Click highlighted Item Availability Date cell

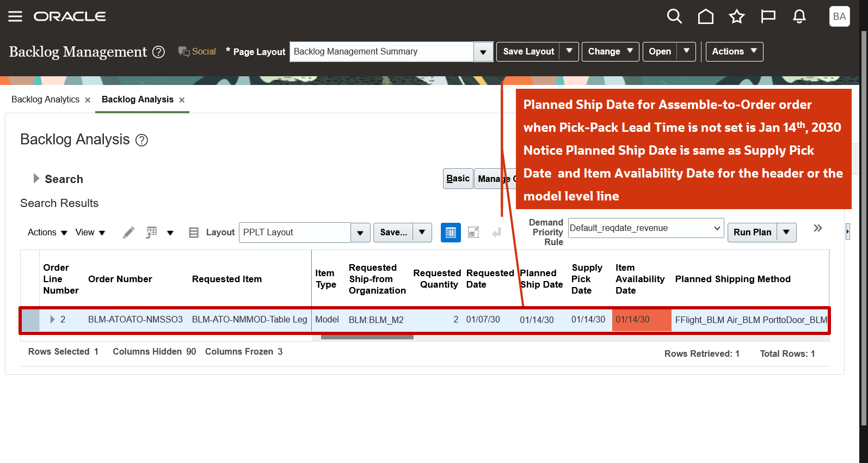(x=642, y=320)
